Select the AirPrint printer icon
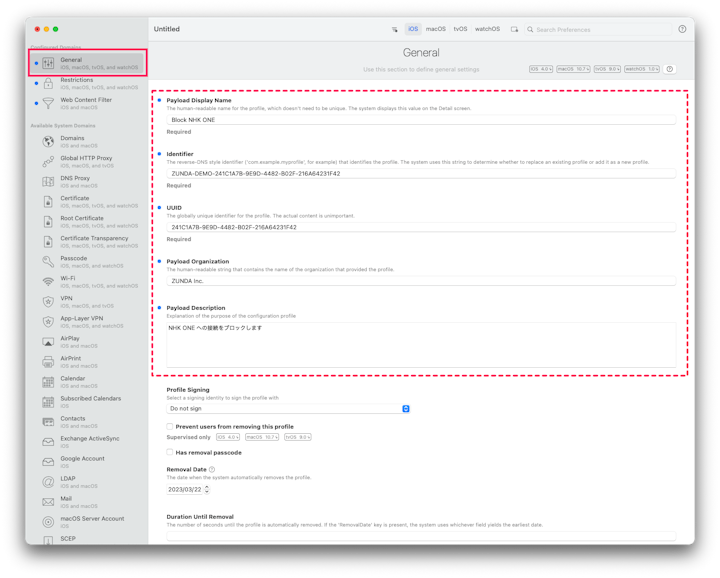Viewport: 720px width, 578px height. [x=48, y=362]
